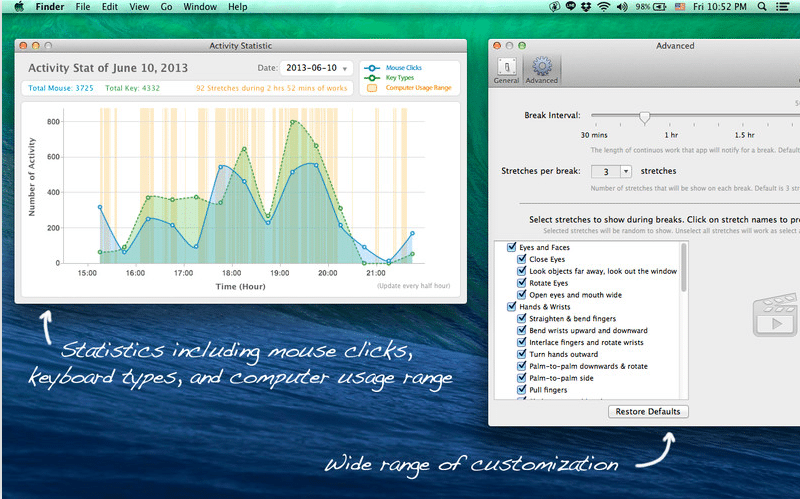Click the Turn hands outward stretch name
The height and width of the screenshot is (499, 800).
pos(563,354)
